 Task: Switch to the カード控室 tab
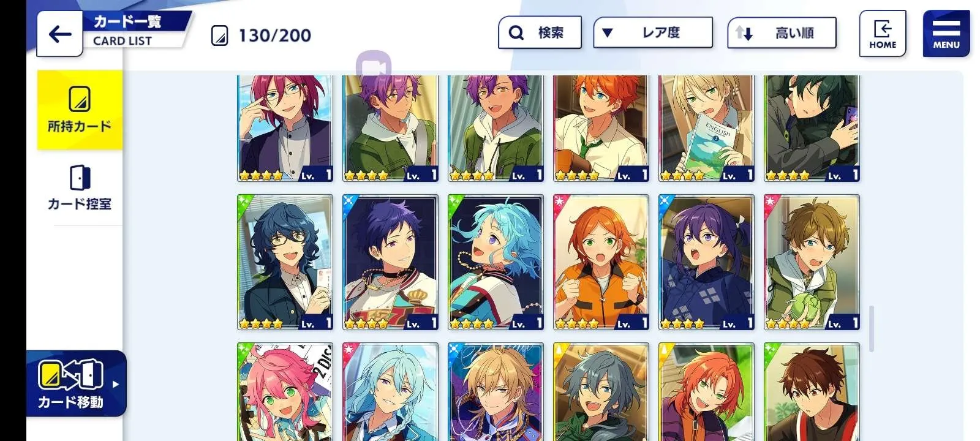[80, 187]
